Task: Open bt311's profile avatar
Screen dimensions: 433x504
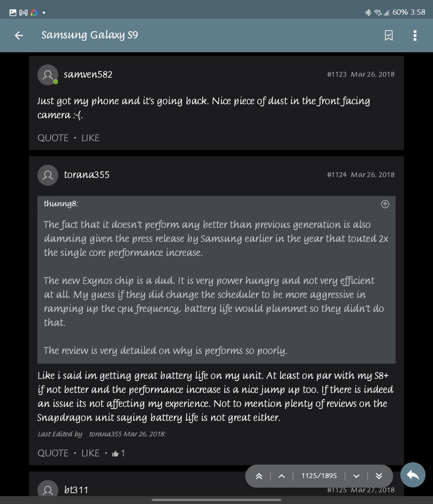Action: [48, 489]
